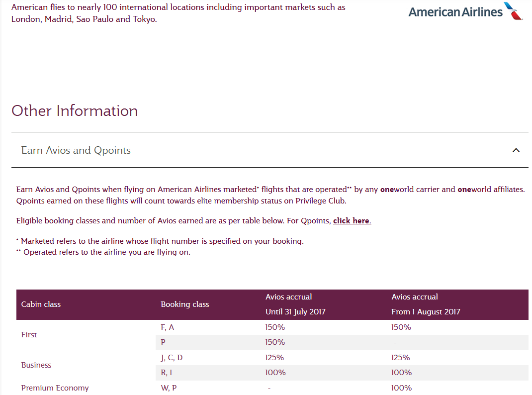Click the 125% until-July value for J, C, D

coord(274,357)
